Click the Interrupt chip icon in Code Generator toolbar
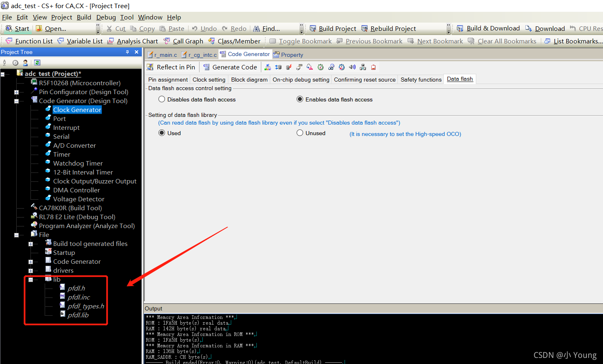The image size is (603, 364). click(x=289, y=67)
